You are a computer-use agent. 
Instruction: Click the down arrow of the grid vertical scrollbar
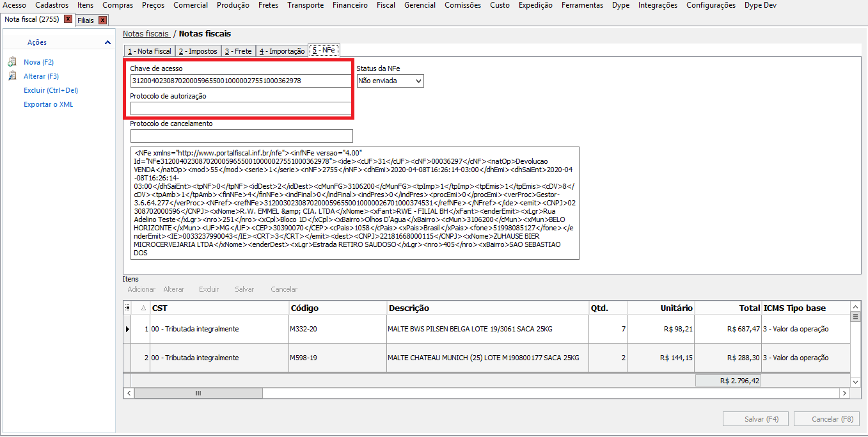coord(855,381)
